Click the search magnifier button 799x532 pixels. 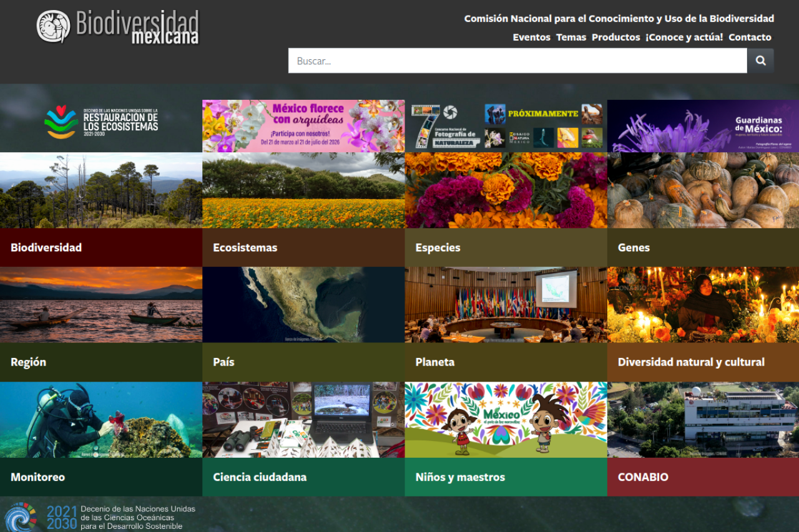pos(760,60)
